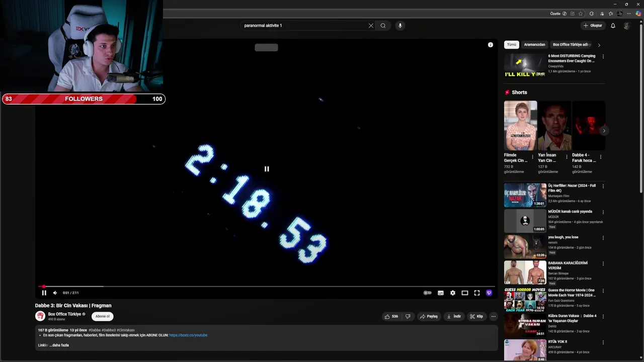Open the Üç Harfliler: Nazar video thumbnail
Viewport: 644px width, 362px height.
point(525,195)
